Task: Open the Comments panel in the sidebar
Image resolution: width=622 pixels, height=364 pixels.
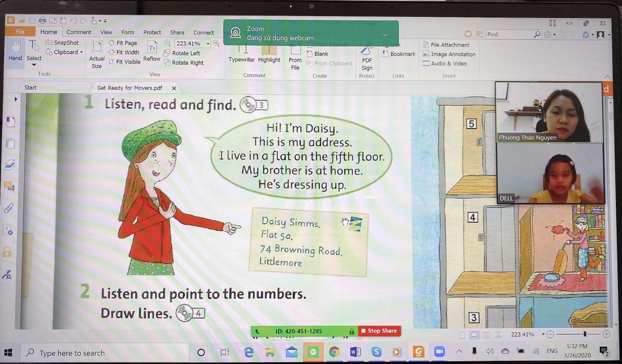Action: 9,186
